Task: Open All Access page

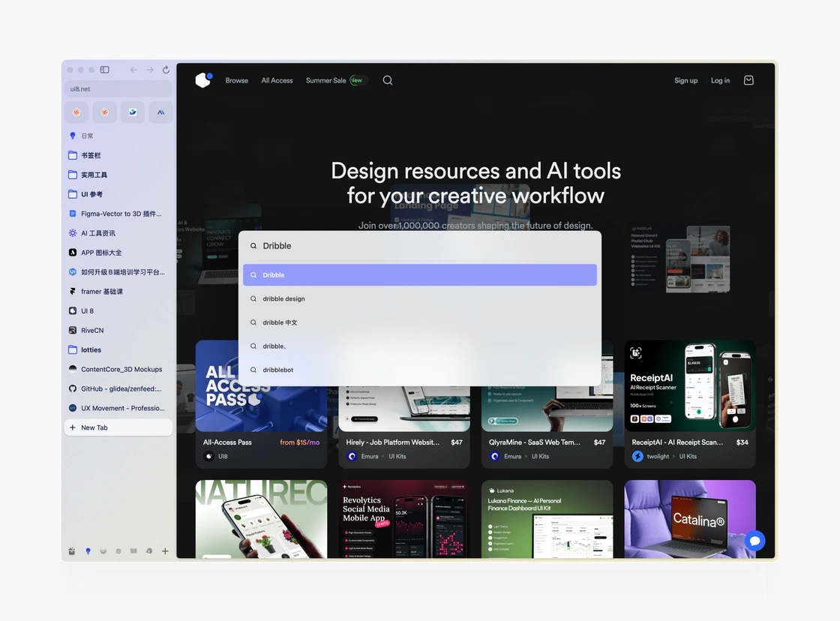Action: [277, 80]
